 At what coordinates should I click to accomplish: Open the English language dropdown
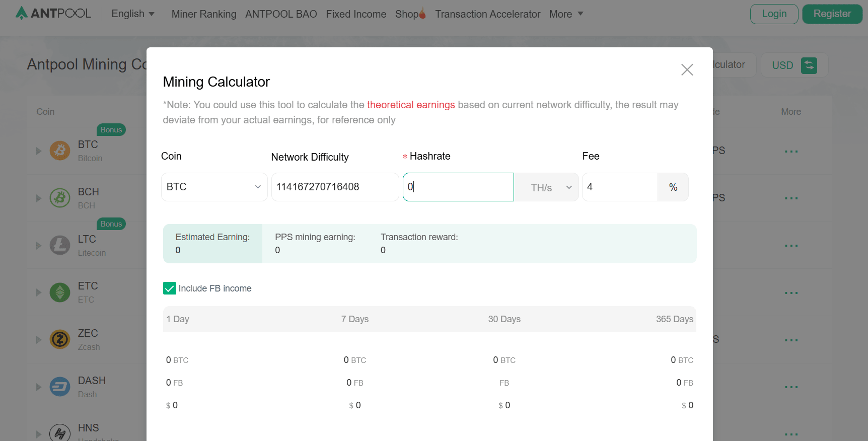click(x=133, y=14)
